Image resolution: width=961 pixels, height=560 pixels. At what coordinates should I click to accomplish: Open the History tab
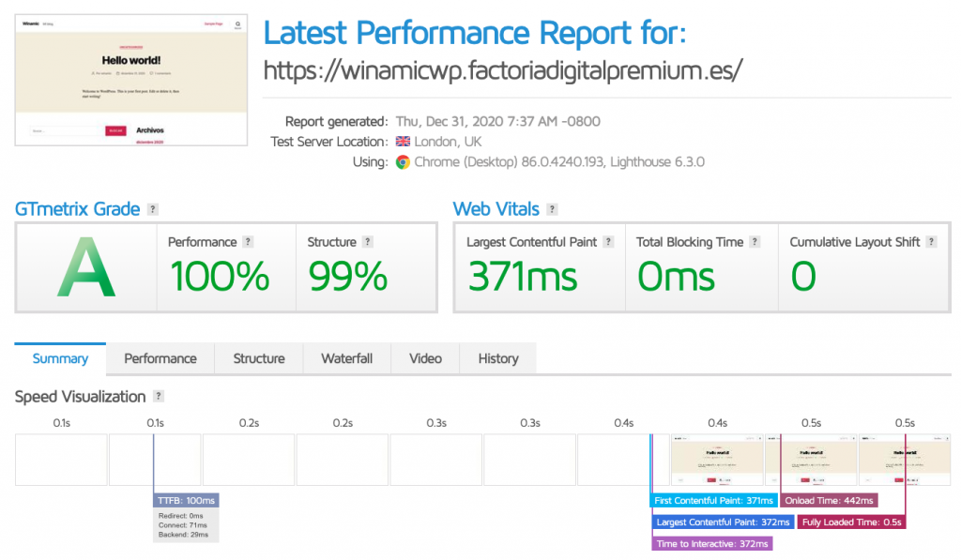(x=497, y=358)
